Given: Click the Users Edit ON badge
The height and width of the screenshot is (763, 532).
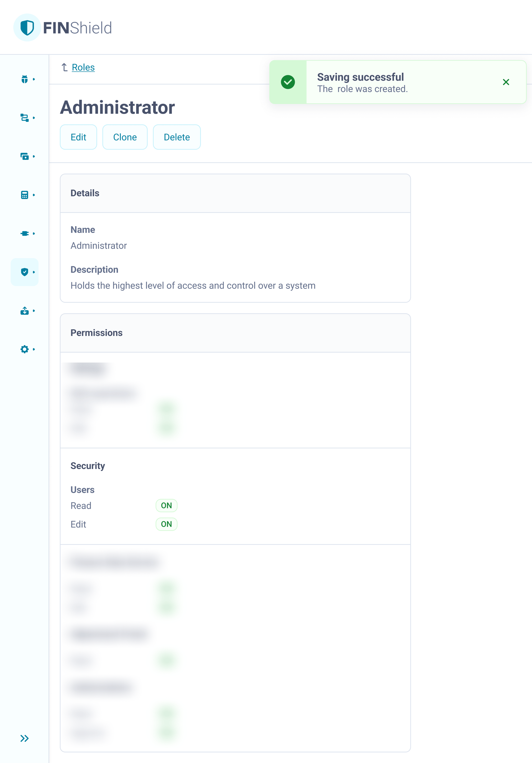Looking at the screenshot, I should point(166,524).
